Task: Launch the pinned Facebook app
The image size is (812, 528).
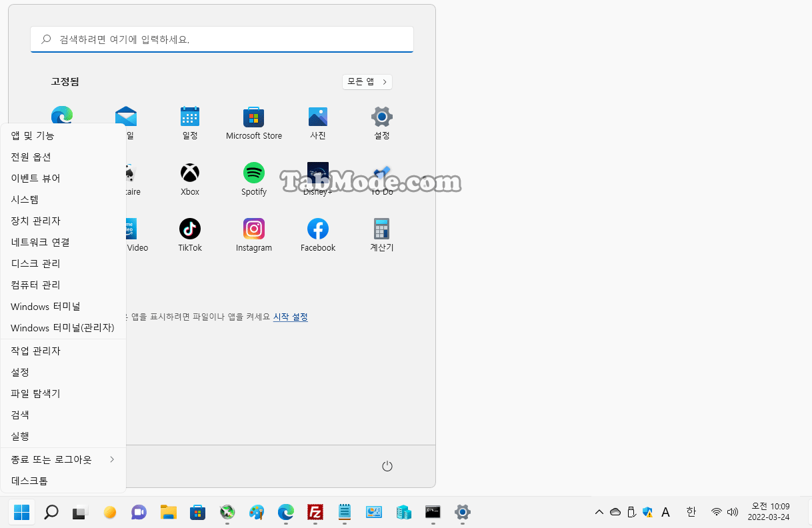Action: pyautogui.click(x=318, y=235)
